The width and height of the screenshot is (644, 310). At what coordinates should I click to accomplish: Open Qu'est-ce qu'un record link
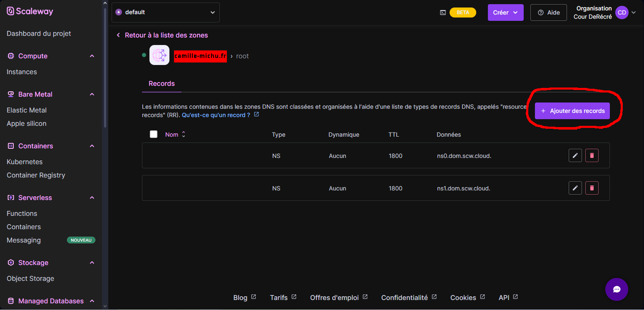point(216,115)
